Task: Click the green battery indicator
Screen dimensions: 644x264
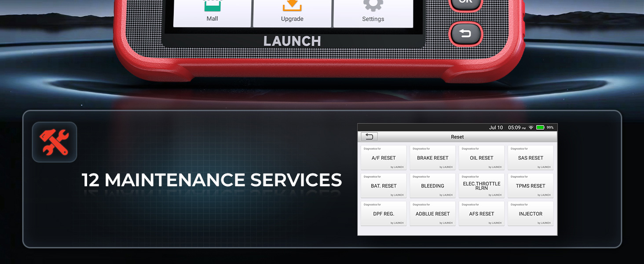Action: pos(540,127)
